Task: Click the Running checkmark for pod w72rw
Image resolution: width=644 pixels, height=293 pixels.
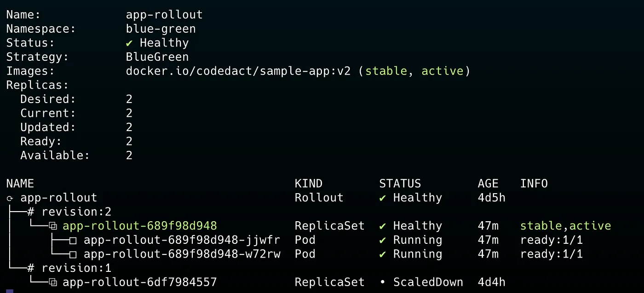Action: coord(383,254)
